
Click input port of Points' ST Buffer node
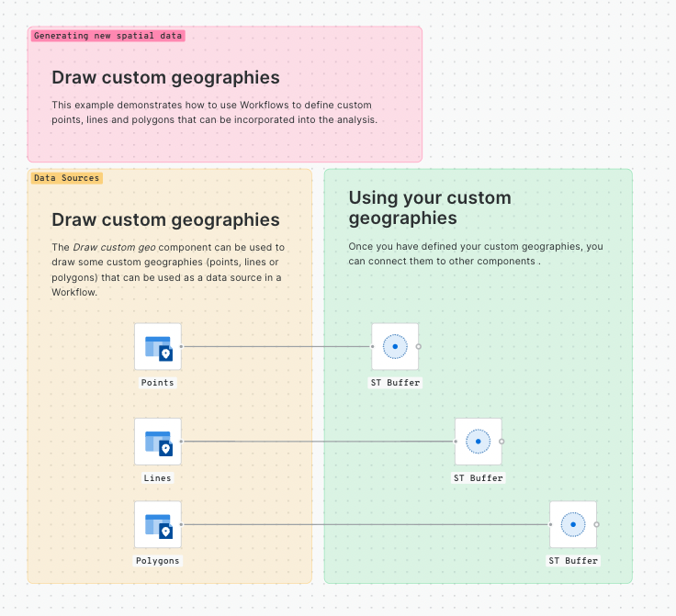(372, 347)
